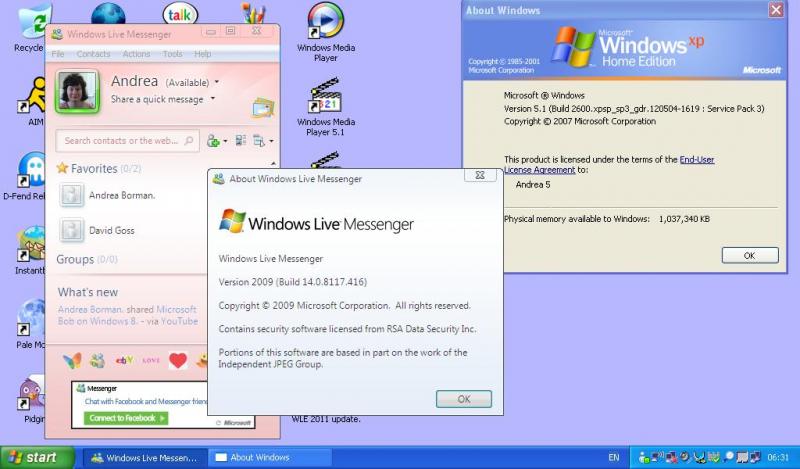Click the Windows Media Player desktop icon
The height and width of the screenshot is (469, 800).
pos(326,33)
